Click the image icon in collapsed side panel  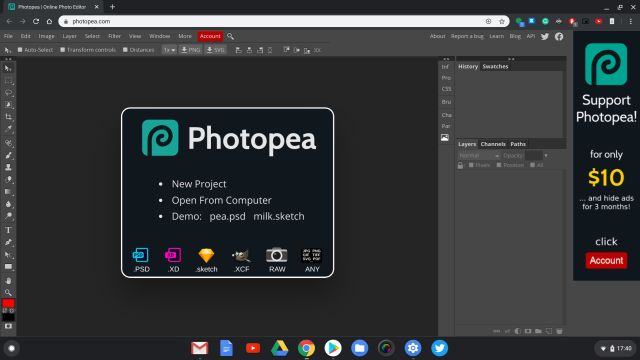[x=445, y=138]
